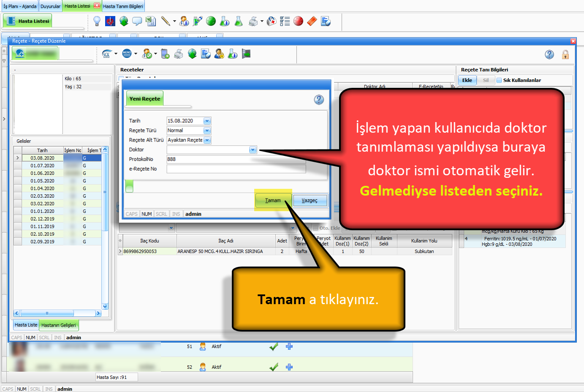
Task: Click the Tarih column header in Gelişler
Action: point(42,150)
